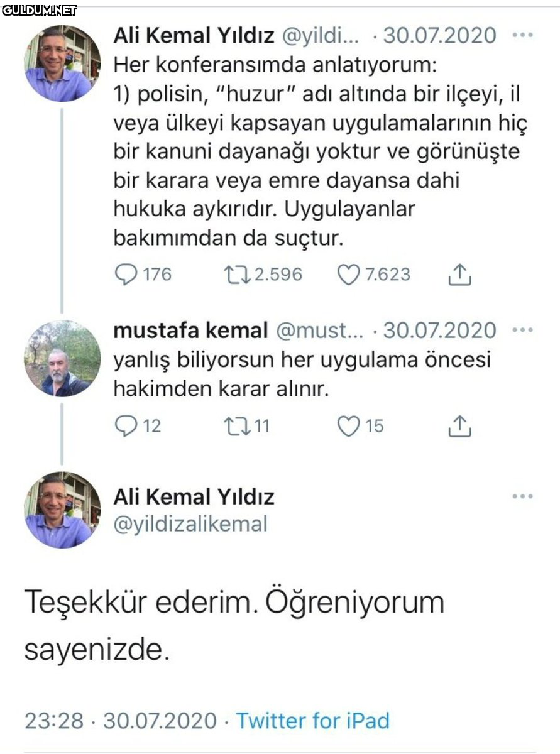Open more options on mustafa kemal's tweet

[x=522, y=330]
